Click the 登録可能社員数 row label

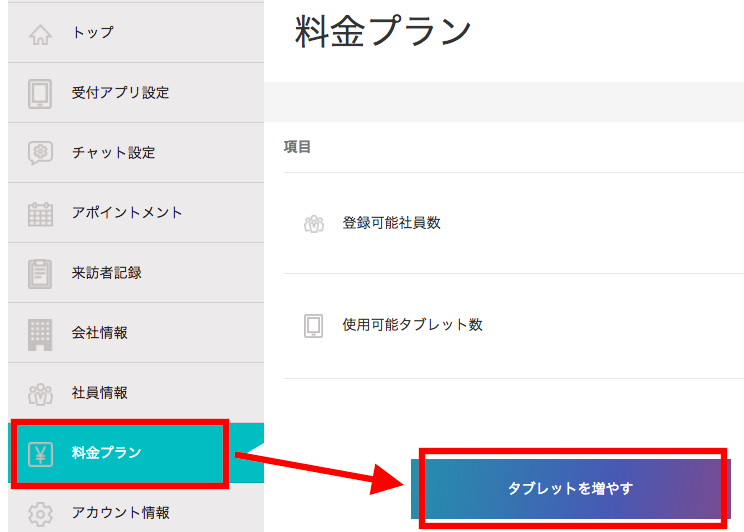point(391,223)
